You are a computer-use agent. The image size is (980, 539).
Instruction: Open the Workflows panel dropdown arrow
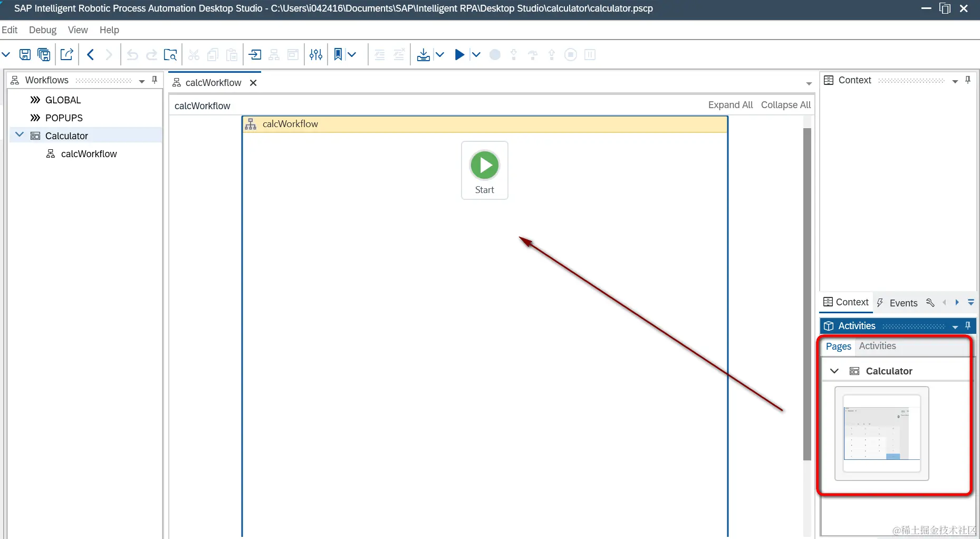coord(142,81)
